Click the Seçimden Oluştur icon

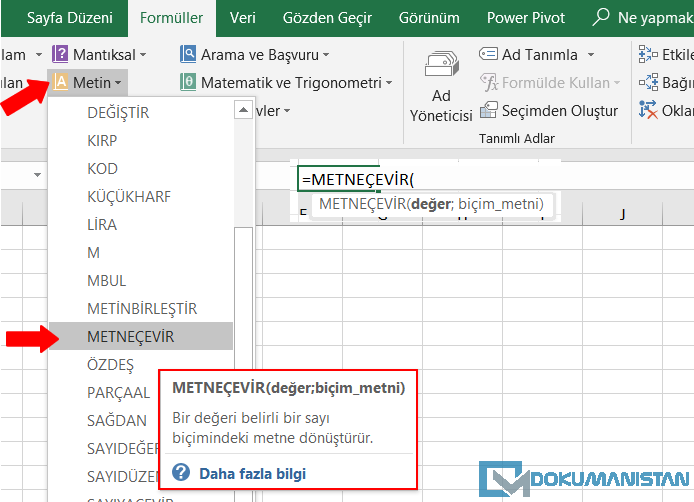pos(489,110)
